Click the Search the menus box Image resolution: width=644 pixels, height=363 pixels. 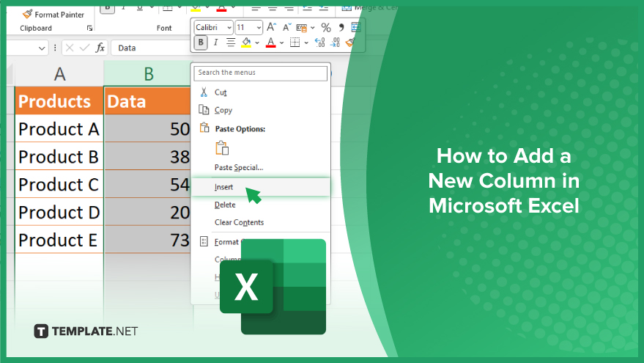[260, 73]
